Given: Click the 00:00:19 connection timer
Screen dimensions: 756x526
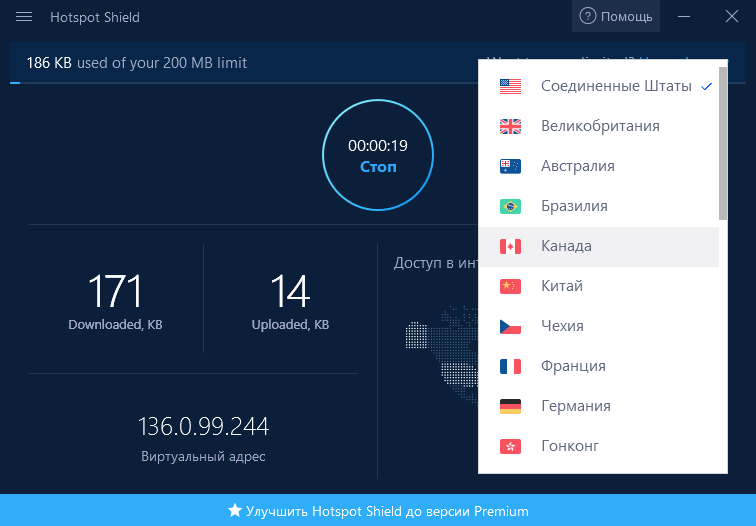Looking at the screenshot, I should click(378, 146).
